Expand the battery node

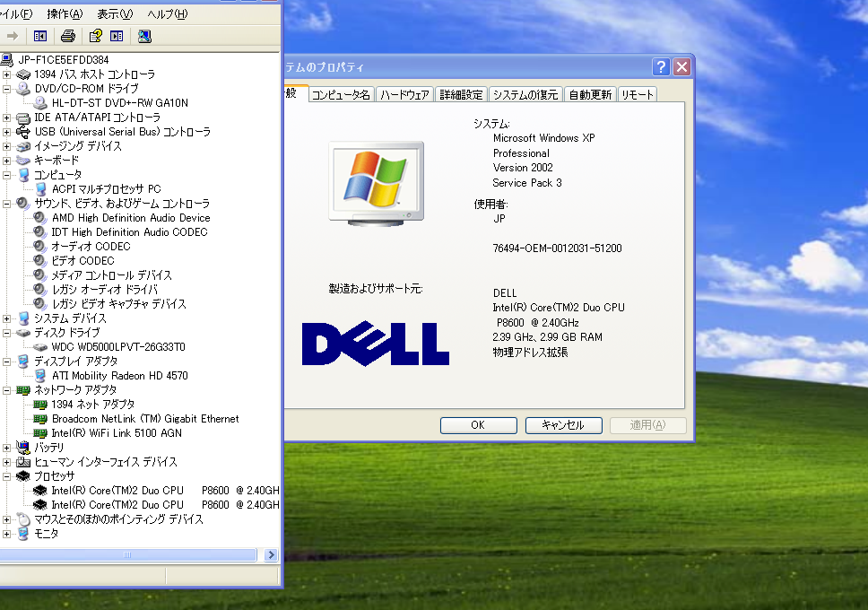(x=6, y=448)
